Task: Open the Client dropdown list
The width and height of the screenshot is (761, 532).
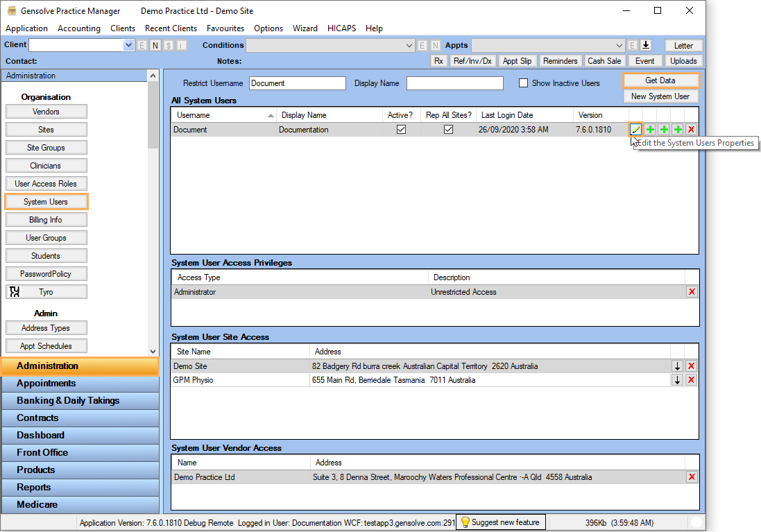Action: (128, 45)
